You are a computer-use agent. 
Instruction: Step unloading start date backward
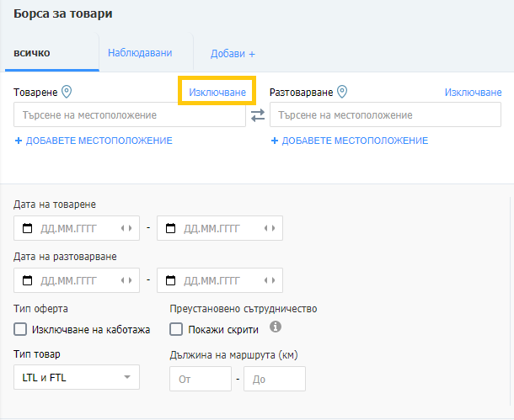[x=122, y=280]
